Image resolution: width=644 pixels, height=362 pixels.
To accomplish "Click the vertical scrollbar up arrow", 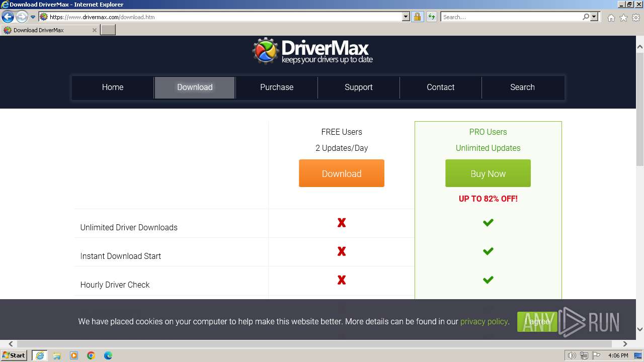I will 640,47.
